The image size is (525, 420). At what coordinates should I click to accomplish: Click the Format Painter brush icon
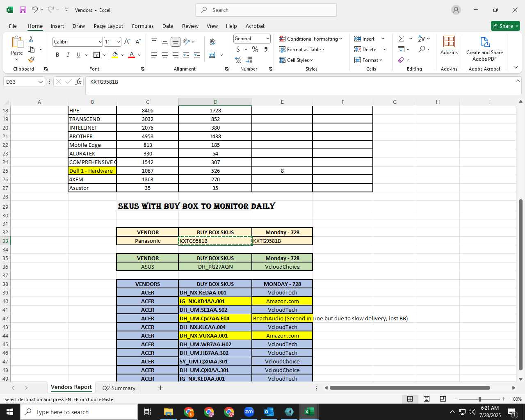pyautogui.click(x=31, y=60)
